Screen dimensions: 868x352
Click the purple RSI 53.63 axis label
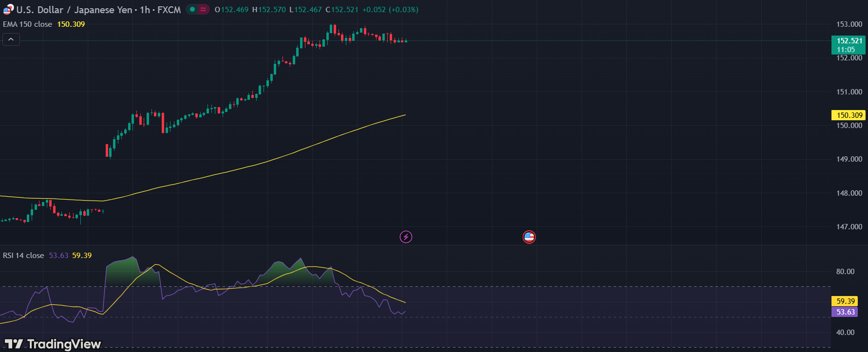tap(845, 312)
